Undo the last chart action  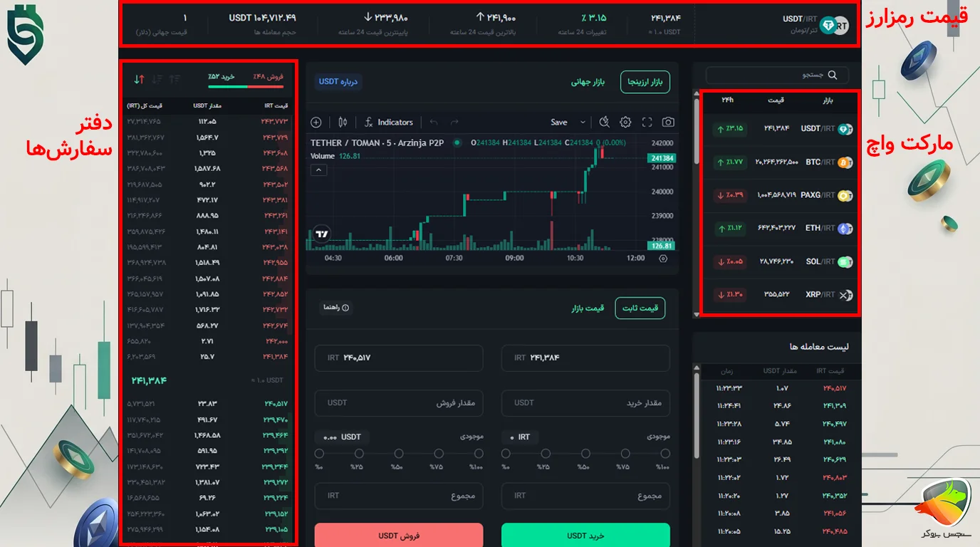coord(434,123)
